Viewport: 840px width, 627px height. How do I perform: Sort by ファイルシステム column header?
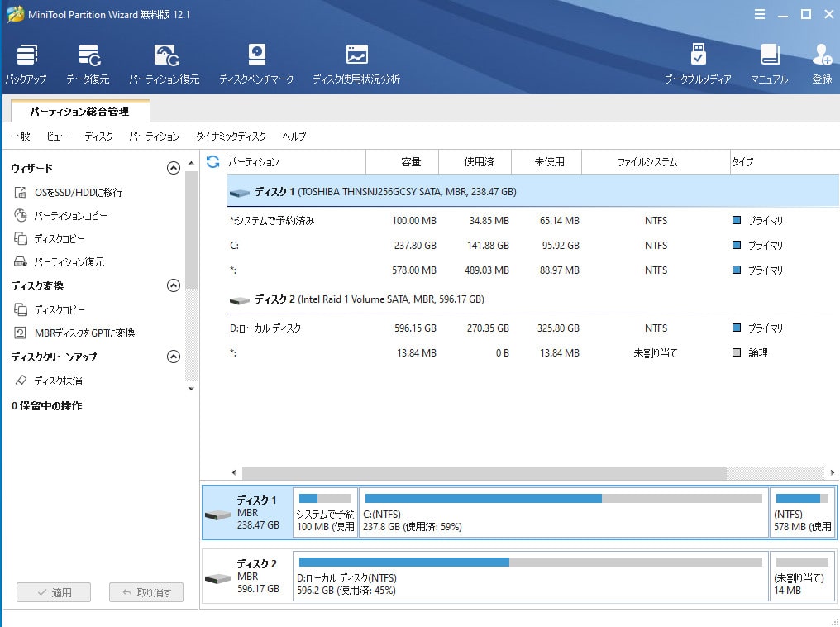pyautogui.click(x=656, y=162)
